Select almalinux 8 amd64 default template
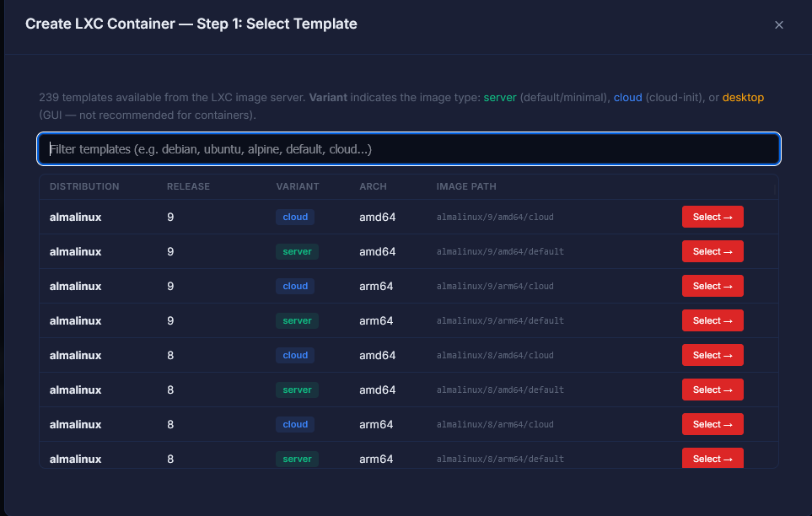Image resolution: width=812 pixels, height=516 pixels. tap(712, 390)
